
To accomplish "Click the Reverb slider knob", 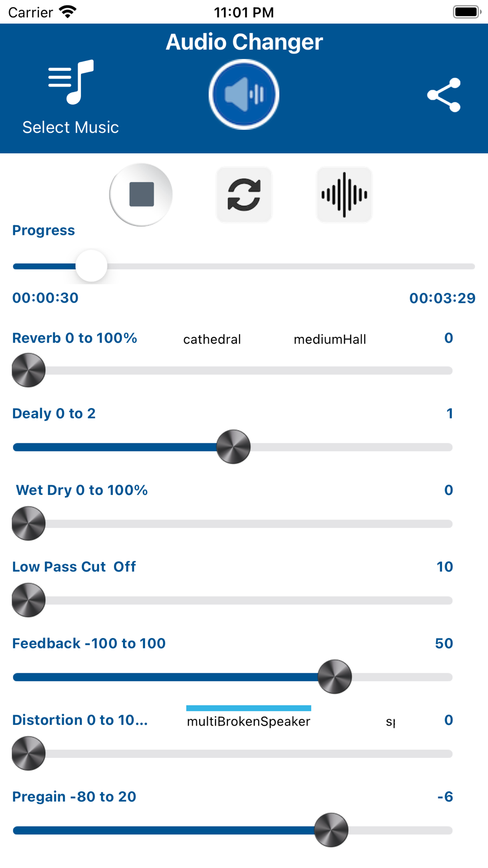I will click(28, 370).
